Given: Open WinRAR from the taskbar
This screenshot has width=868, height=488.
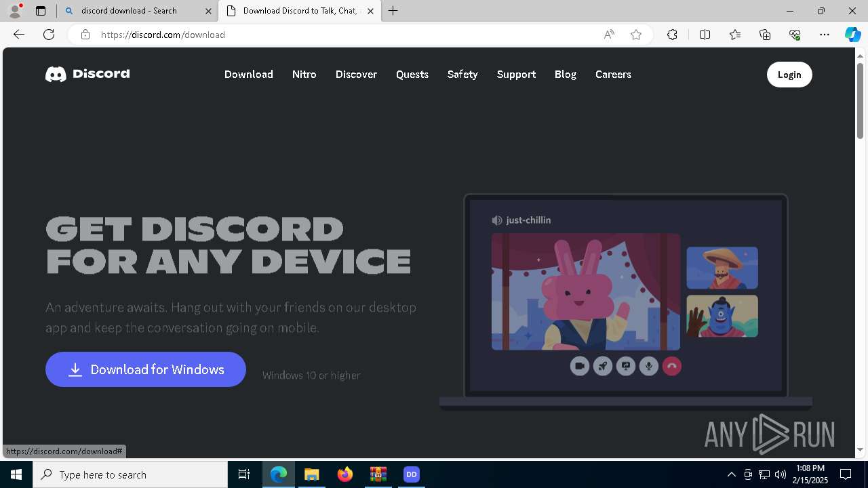Looking at the screenshot, I should (x=378, y=474).
